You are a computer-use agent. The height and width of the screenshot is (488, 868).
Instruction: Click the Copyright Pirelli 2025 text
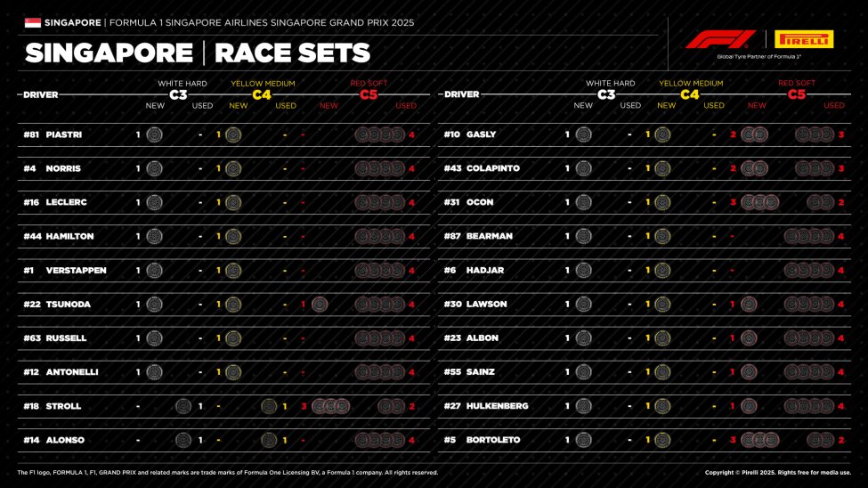[x=777, y=473]
